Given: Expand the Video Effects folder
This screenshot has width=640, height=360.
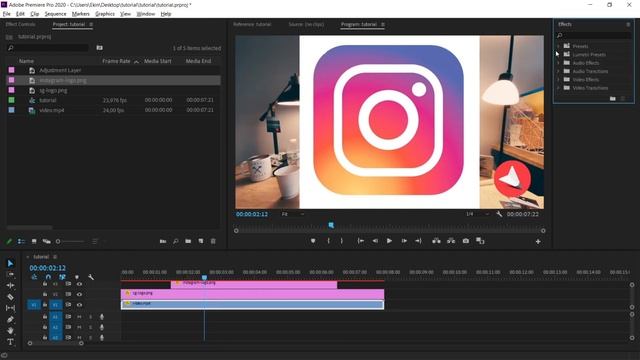Looking at the screenshot, I should coord(558,80).
